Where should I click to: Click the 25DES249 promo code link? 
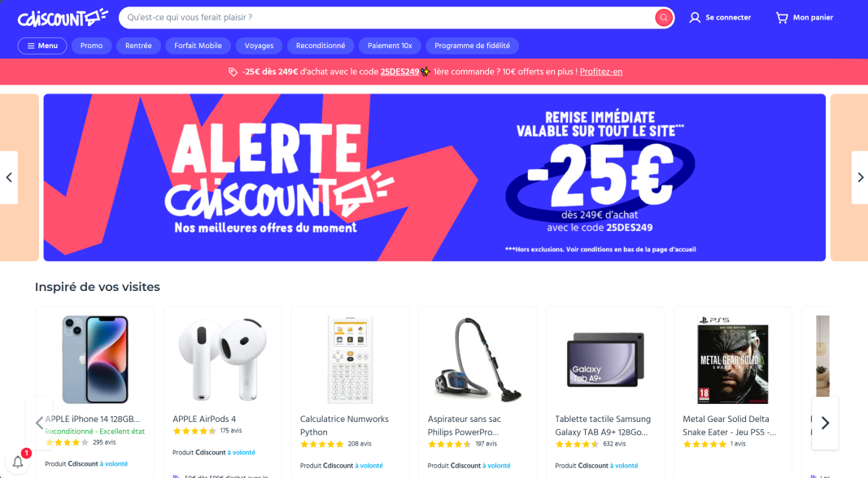399,72
